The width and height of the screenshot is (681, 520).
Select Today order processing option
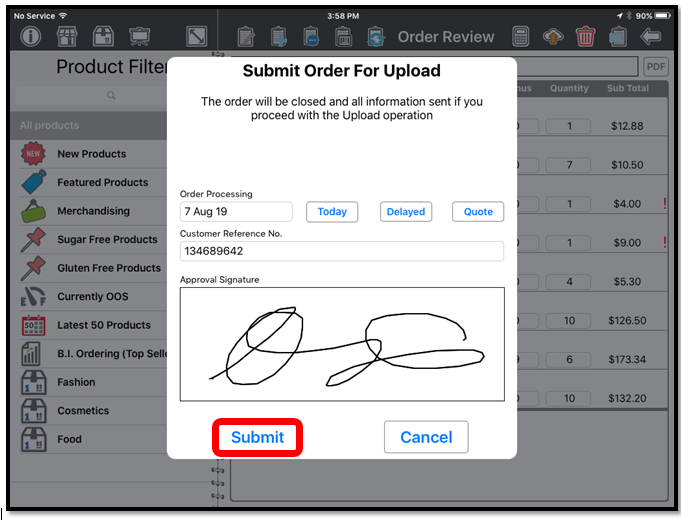pyautogui.click(x=332, y=212)
